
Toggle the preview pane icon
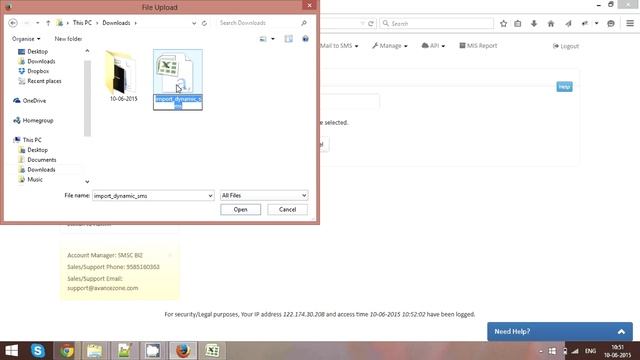tap(289, 39)
